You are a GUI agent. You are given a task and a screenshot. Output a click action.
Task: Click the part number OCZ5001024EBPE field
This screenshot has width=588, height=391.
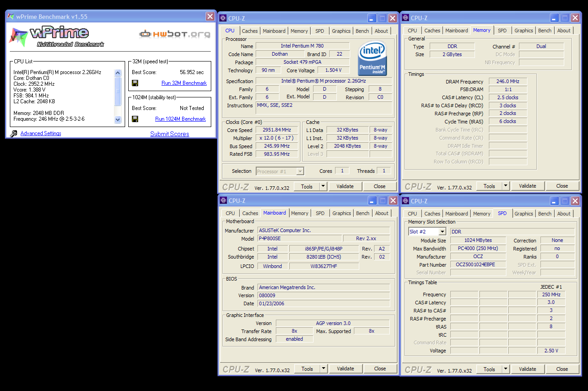point(478,264)
